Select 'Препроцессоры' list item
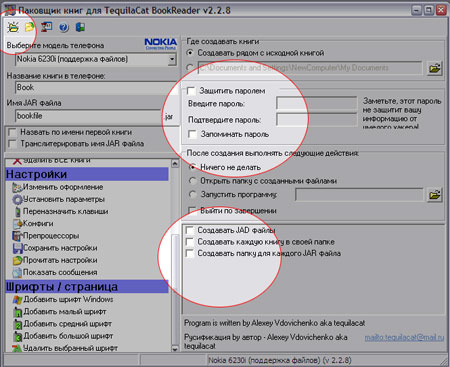 51,236
